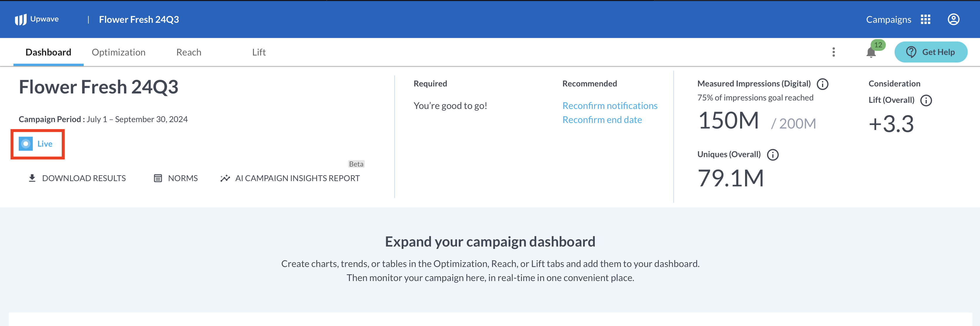Open the notifications bell
Image resolution: width=980 pixels, height=326 pixels.
pos(871,52)
